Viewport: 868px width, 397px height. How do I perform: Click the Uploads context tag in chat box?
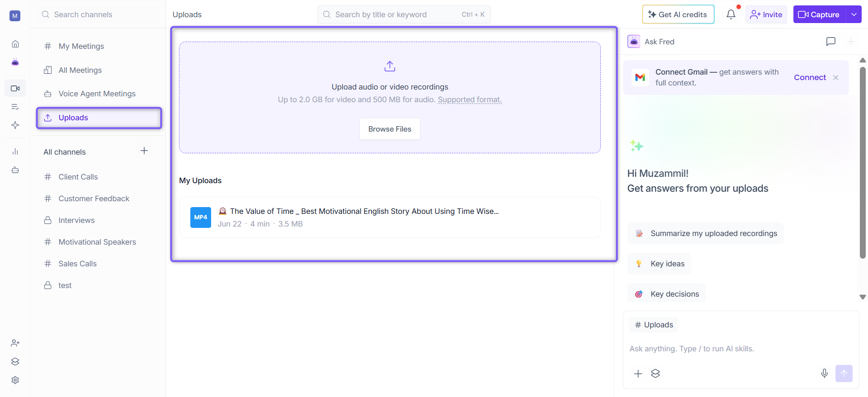point(654,325)
